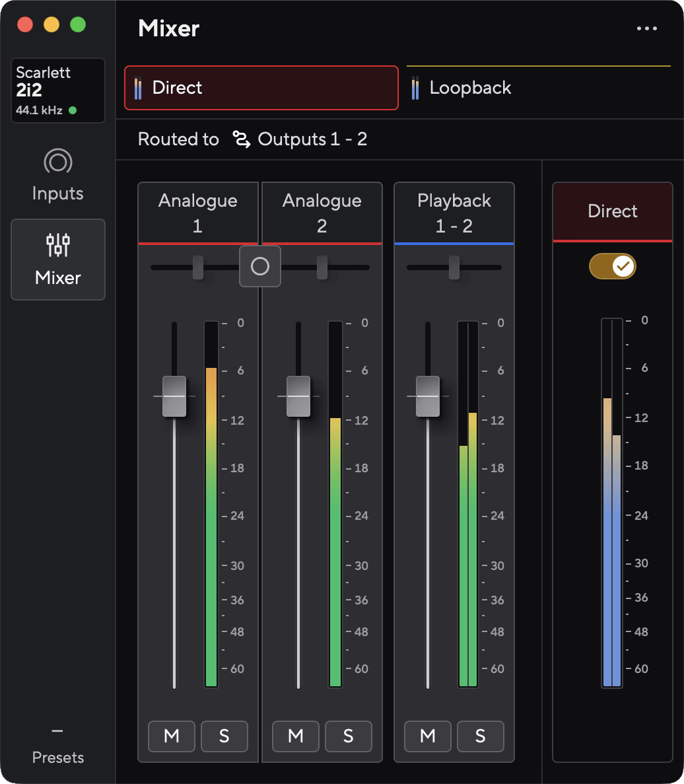This screenshot has height=784, width=684.
Task: Click the Analogue 2 level meter
Action: click(335, 504)
